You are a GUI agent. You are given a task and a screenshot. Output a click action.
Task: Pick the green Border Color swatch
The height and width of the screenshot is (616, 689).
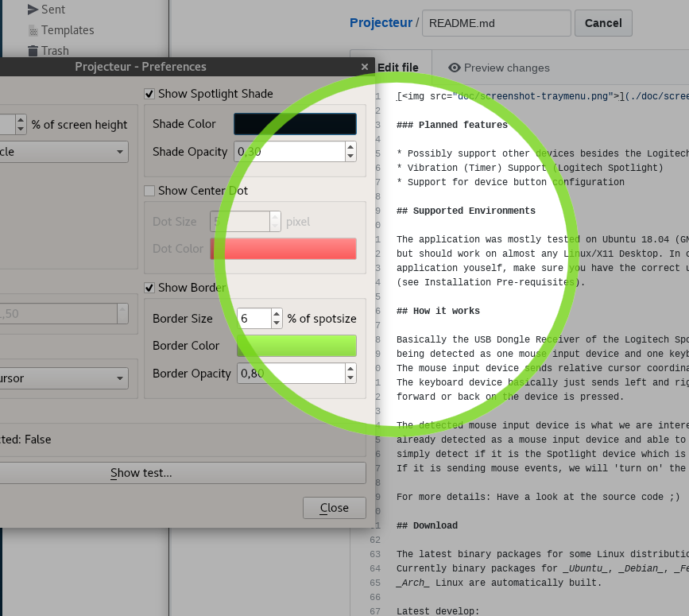pos(296,346)
